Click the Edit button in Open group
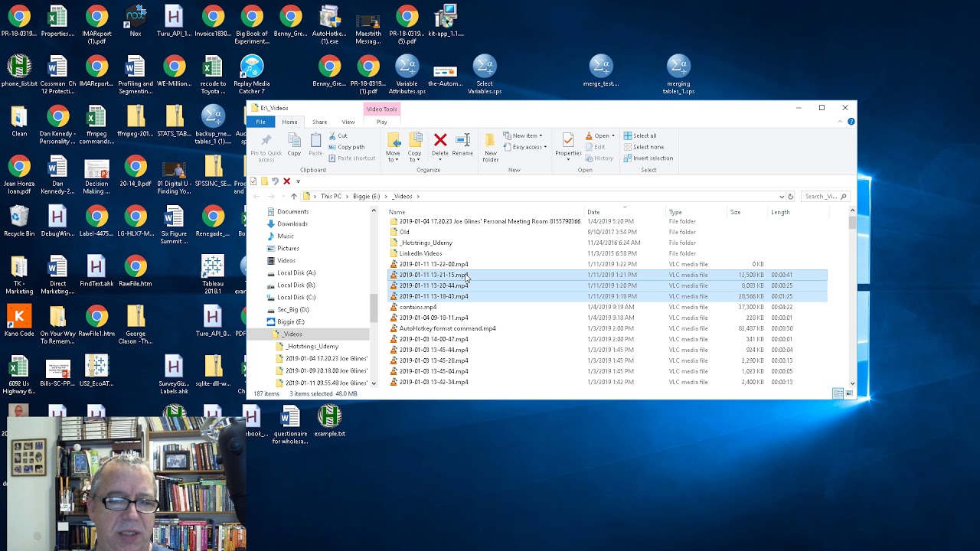The height and width of the screenshot is (551, 980). coord(595,147)
